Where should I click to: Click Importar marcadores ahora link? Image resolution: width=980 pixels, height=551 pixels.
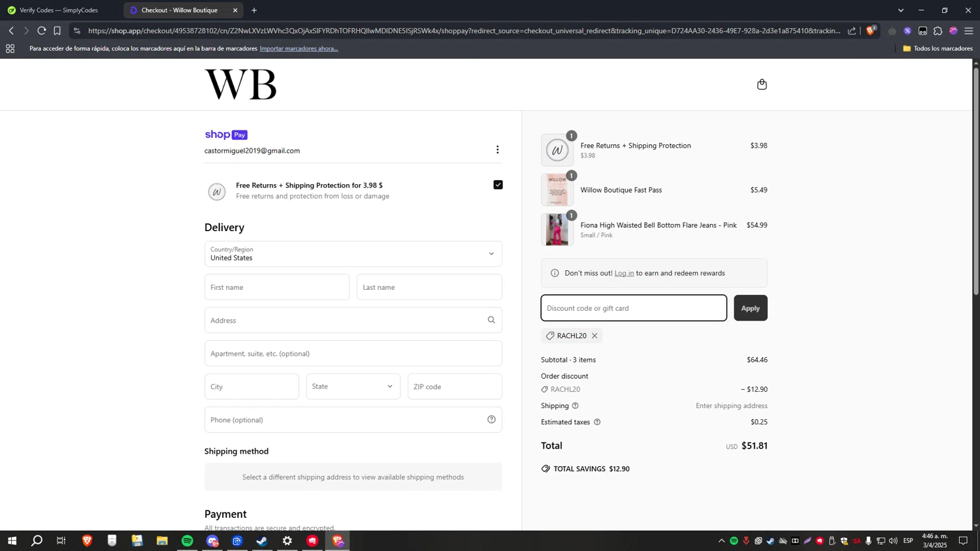tap(299, 48)
